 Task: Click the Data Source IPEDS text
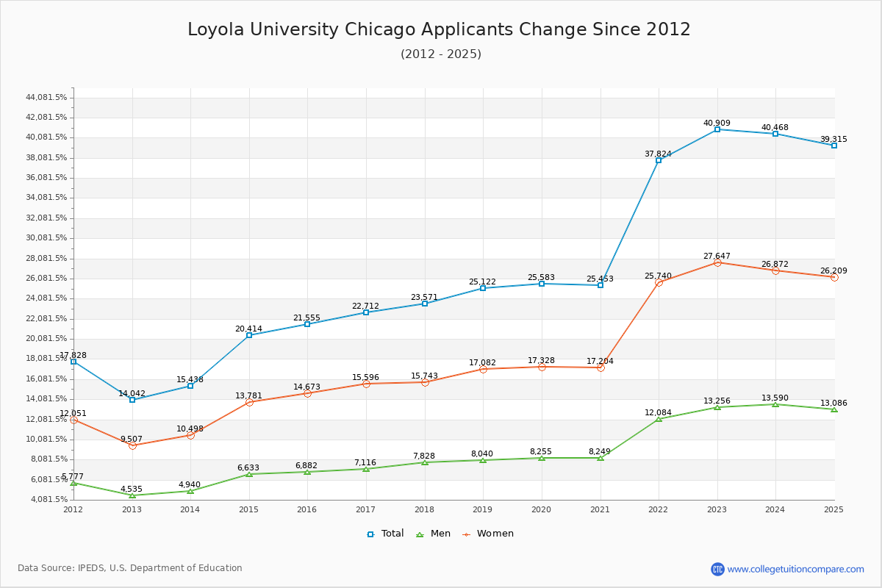coord(131,567)
